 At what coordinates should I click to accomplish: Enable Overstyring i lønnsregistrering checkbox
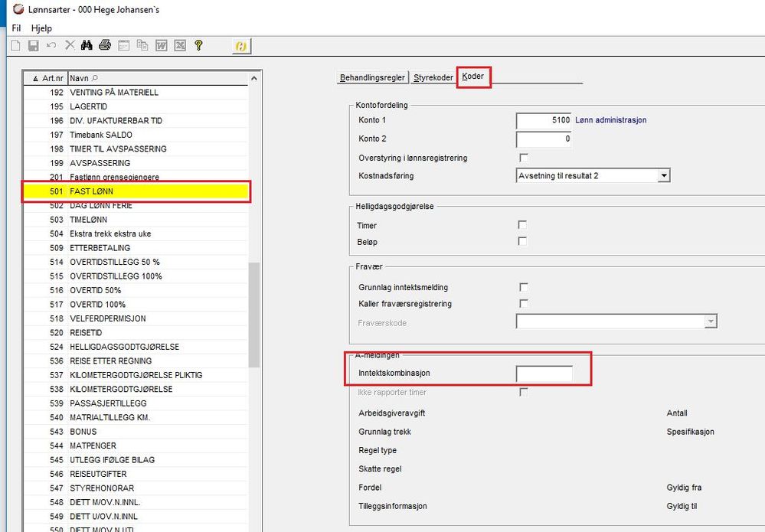524,158
